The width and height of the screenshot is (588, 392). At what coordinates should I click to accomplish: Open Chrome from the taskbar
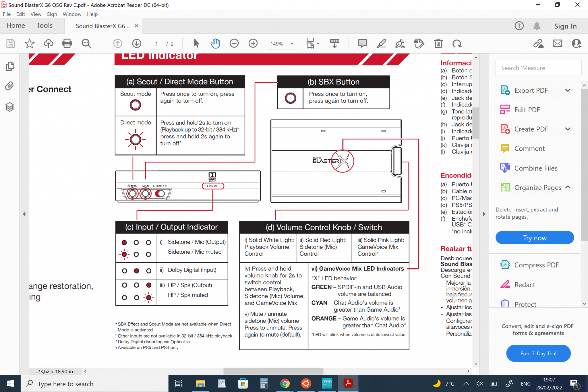[285, 383]
